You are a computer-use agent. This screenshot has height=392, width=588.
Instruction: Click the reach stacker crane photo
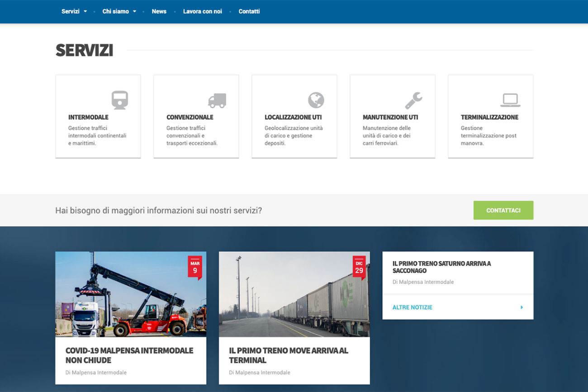(130, 294)
